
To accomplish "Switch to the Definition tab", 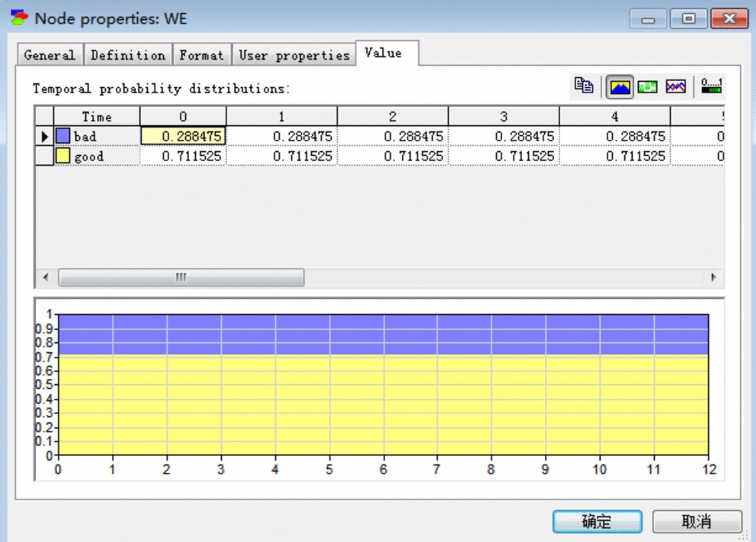I will click(x=128, y=55).
